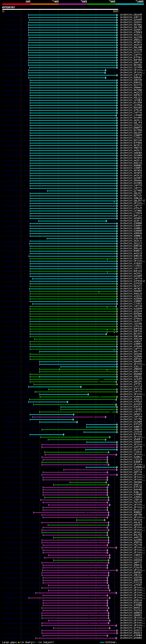Select the UniRef100_Q6K2M0 label

131,382
